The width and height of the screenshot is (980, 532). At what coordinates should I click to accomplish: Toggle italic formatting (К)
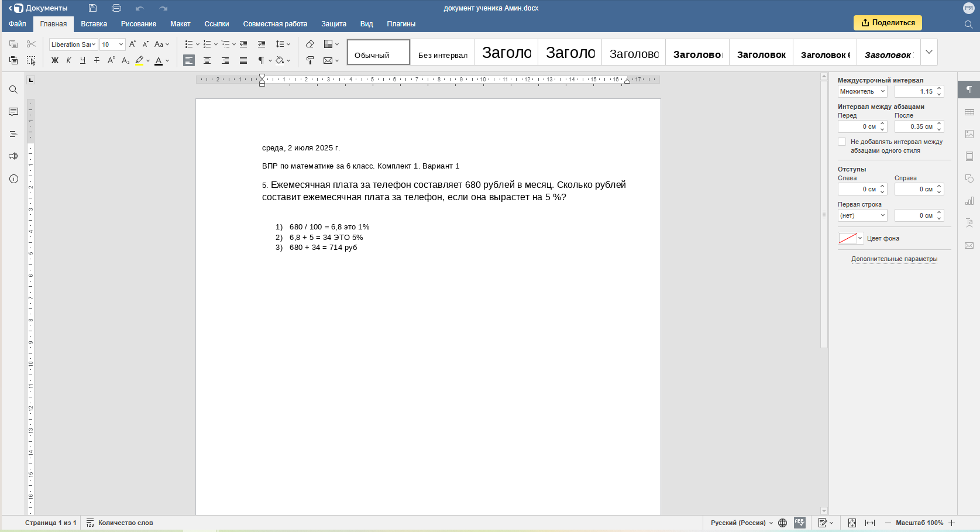[68, 60]
